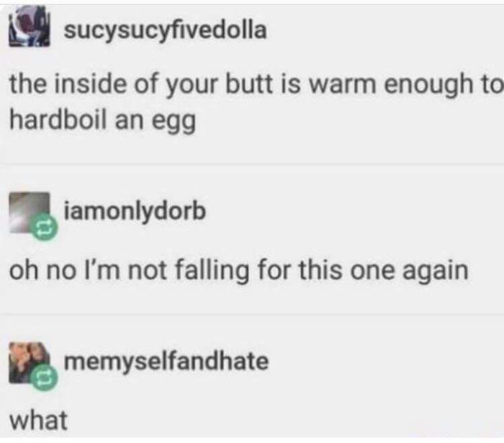Select the hardboil an egg post text
The height and width of the screenshot is (443, 504).
click(x=255, y=102)
